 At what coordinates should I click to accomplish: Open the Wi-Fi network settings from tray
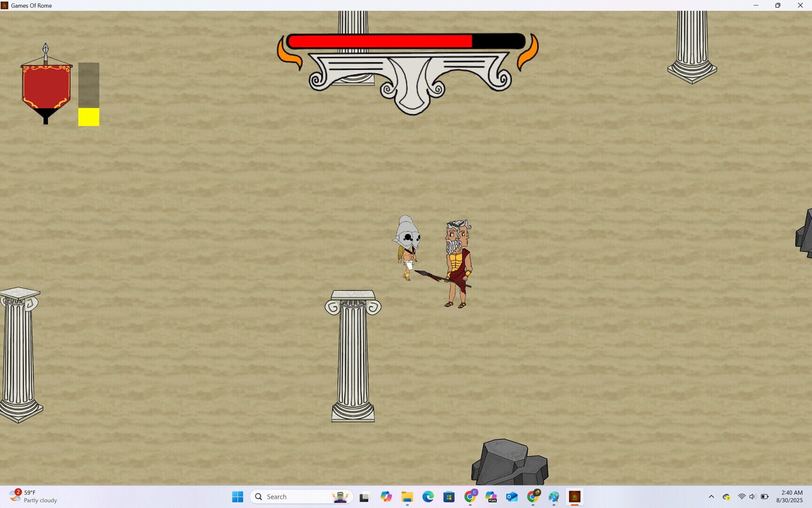click(741, 496)
